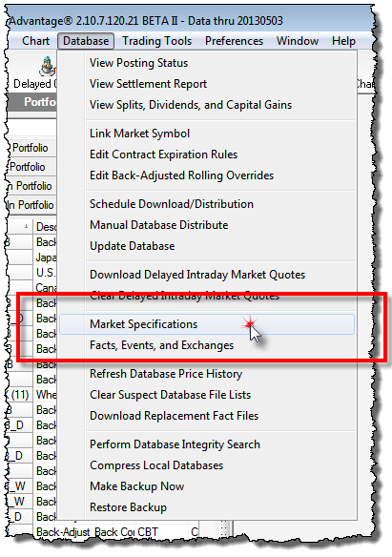Click Update Database menu entry
The image size is (392, 557).
pos(208,246)
